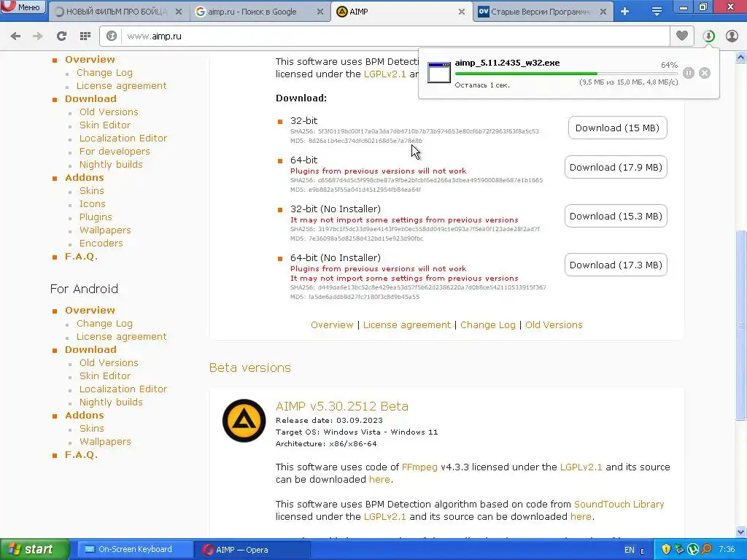Image resolution: width=747 pixels, height=560 pixels.
Task: Click the uTorrent tray icon
Action: (693, 549)
